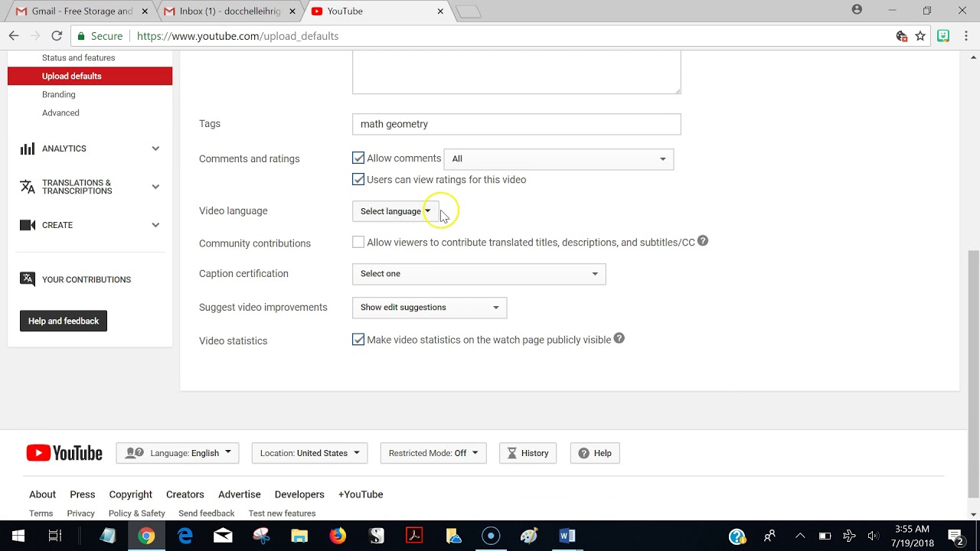The image size is (980, 551).
Task: Expand the Analytics sidebar section
Action: [90, 148]
